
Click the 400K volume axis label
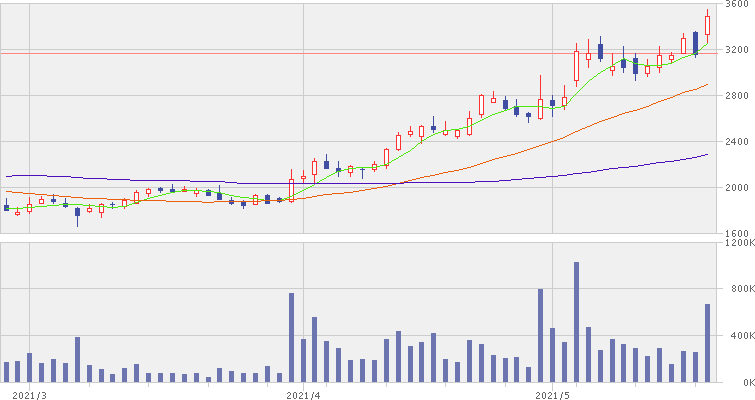tap(739, 337)
